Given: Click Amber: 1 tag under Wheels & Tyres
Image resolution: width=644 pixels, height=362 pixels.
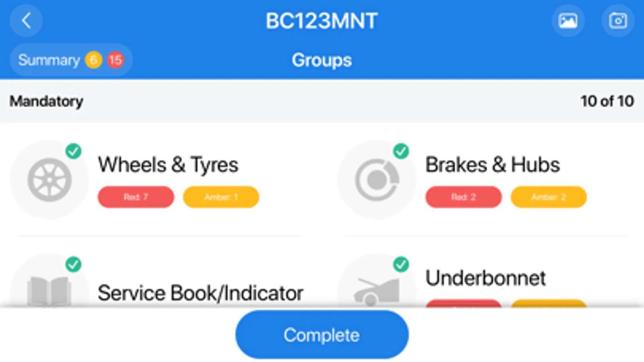Looking at the screenshot, I should tap(221, 197).
